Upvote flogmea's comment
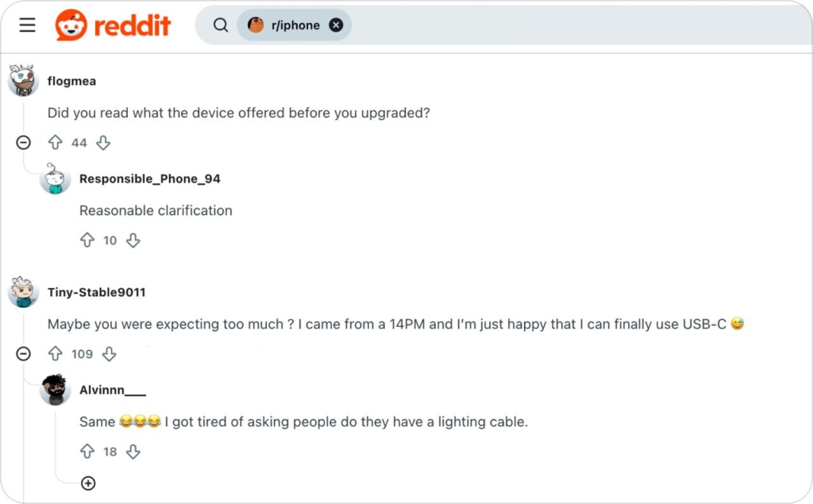 pos(56,143)
